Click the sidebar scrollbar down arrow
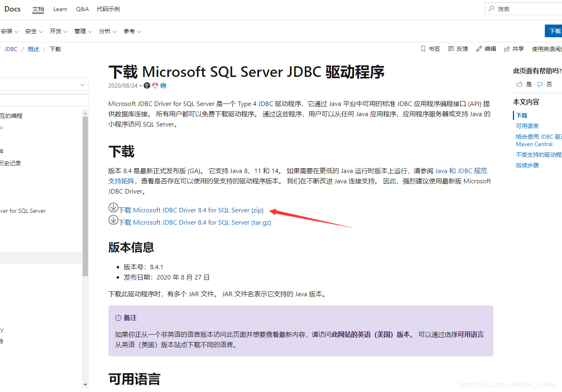Screen dimensions: 562x392 (x=85, y=385)
